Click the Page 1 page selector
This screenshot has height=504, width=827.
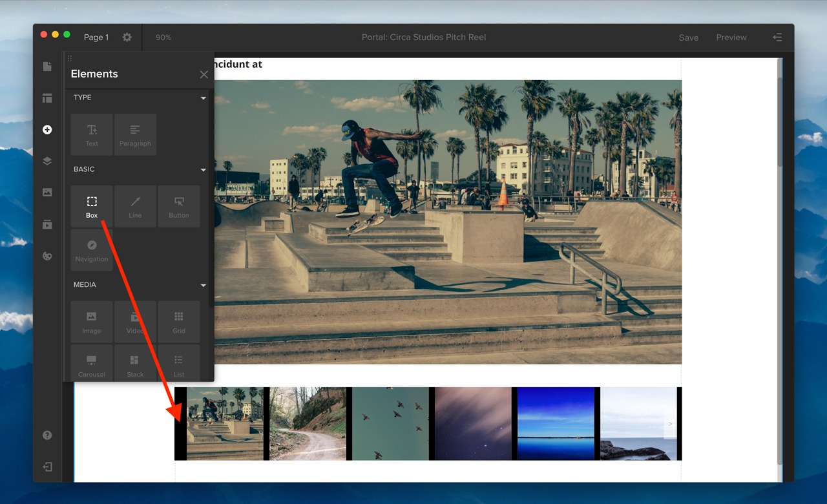[x=96, y=37]
